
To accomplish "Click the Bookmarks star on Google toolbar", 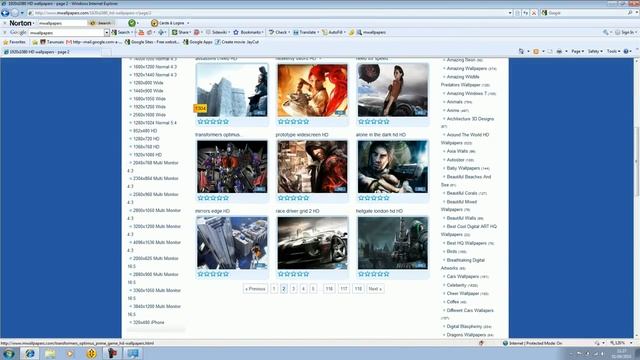I will (x=236, y=32).
